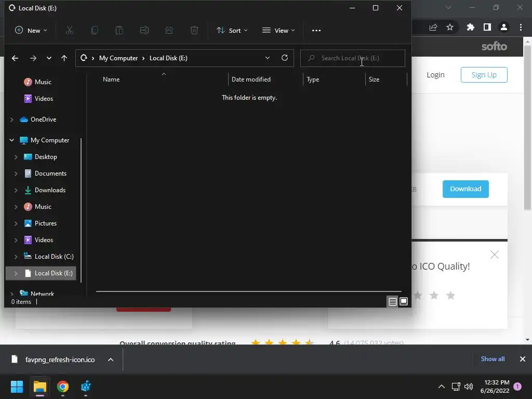Open the Chrome profile avatar icon

504,27
